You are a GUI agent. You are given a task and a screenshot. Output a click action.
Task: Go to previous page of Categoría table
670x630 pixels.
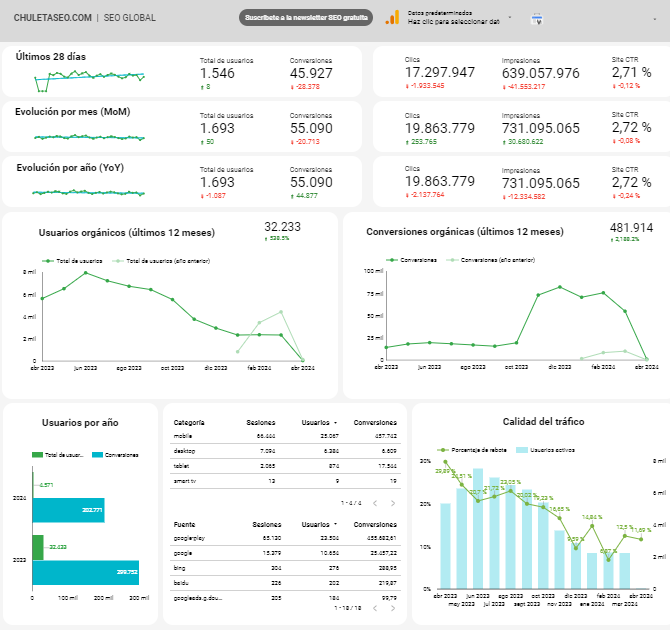pyautogui.click(x=374, y=503)
